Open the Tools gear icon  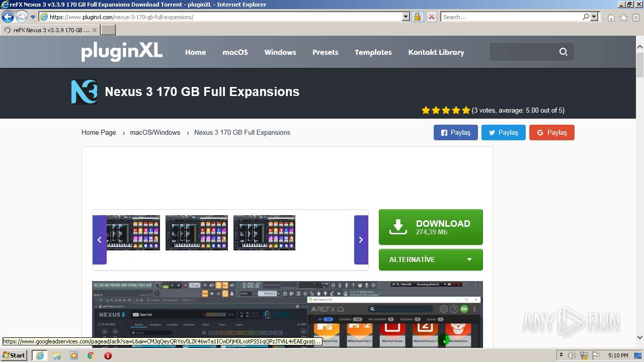coord(636,18)
